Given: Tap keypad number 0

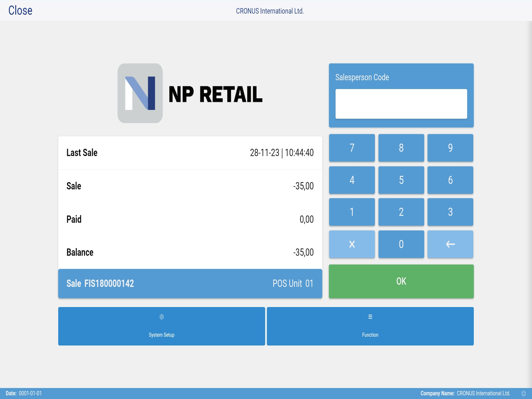Looking at the screenshot, I should click(401, 244).
